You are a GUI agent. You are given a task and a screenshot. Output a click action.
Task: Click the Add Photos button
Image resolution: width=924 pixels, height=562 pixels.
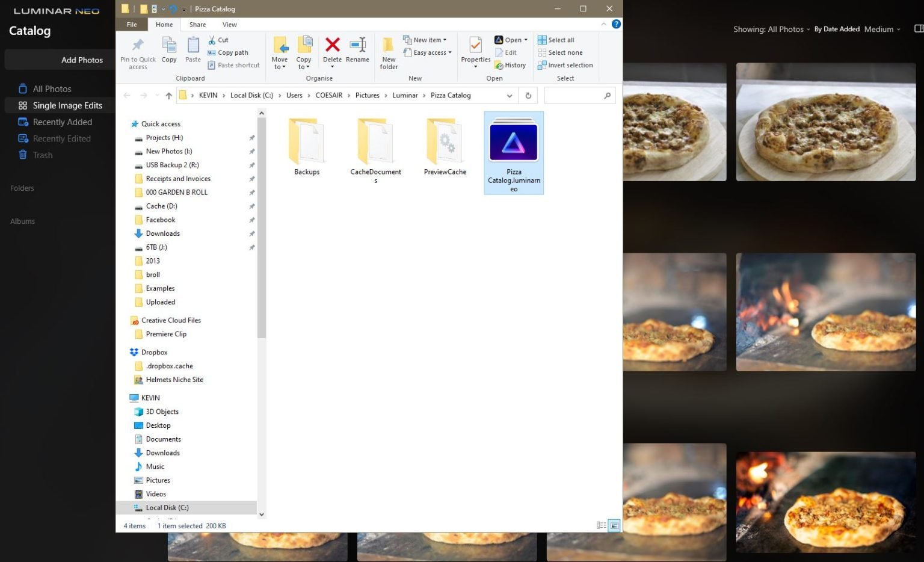(x=82, y=60)
